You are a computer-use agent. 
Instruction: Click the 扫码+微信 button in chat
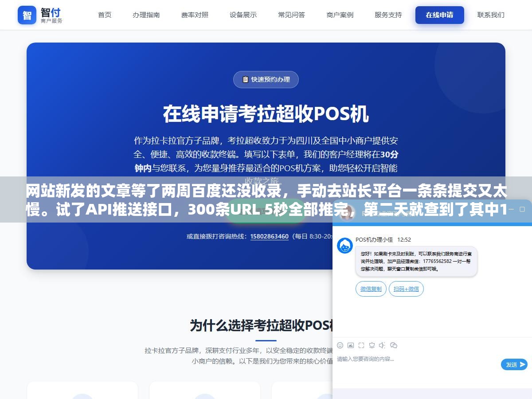(407, 289)
